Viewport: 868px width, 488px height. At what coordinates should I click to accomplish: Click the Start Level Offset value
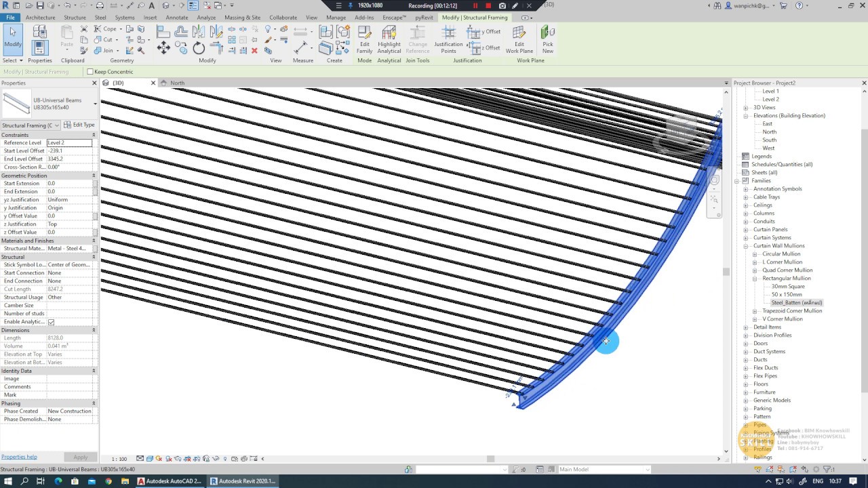pos(69,151)
